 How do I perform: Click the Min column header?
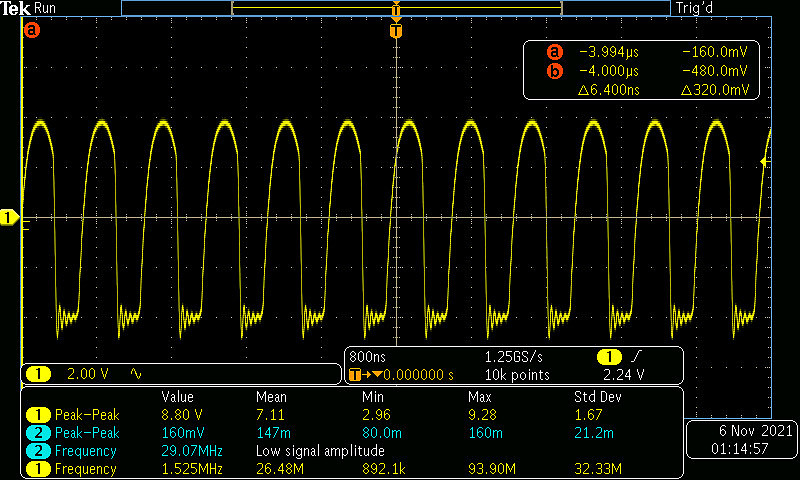tap(373, 397)
